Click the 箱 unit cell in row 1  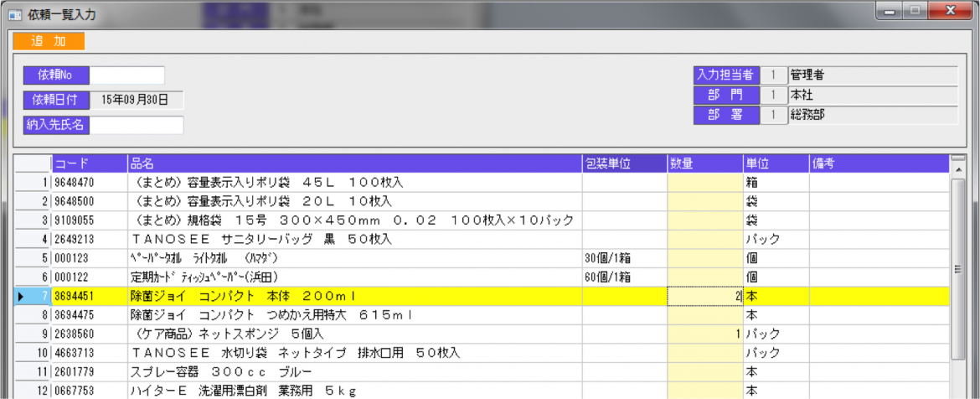[x=776, y=183]
